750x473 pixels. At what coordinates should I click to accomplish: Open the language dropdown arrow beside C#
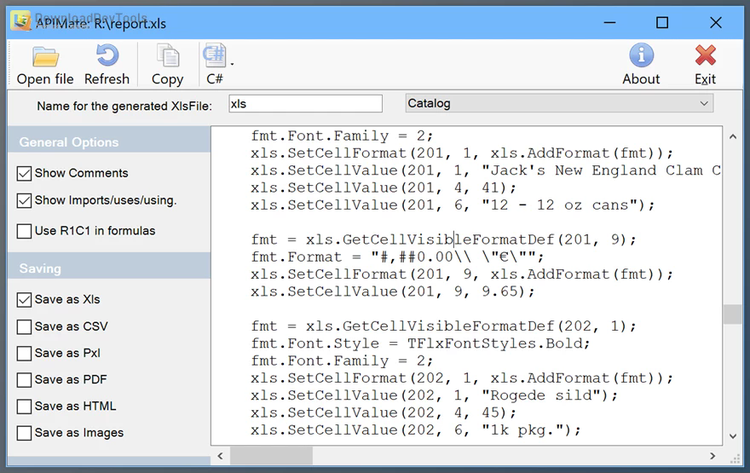[x=232, y=63]
